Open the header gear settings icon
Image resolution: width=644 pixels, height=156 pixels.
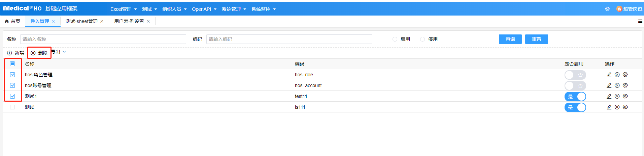point(607,9)
